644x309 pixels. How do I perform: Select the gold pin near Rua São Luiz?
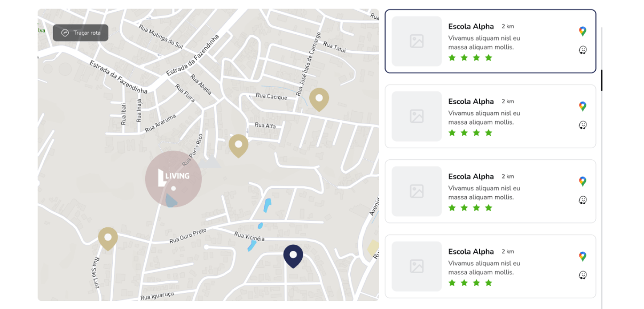tap(108, 238)
